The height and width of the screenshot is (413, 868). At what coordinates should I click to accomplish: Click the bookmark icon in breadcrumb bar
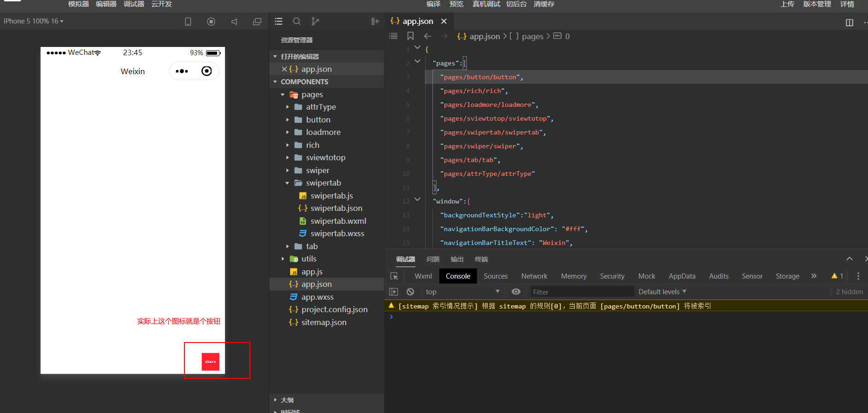click(410, 36)
